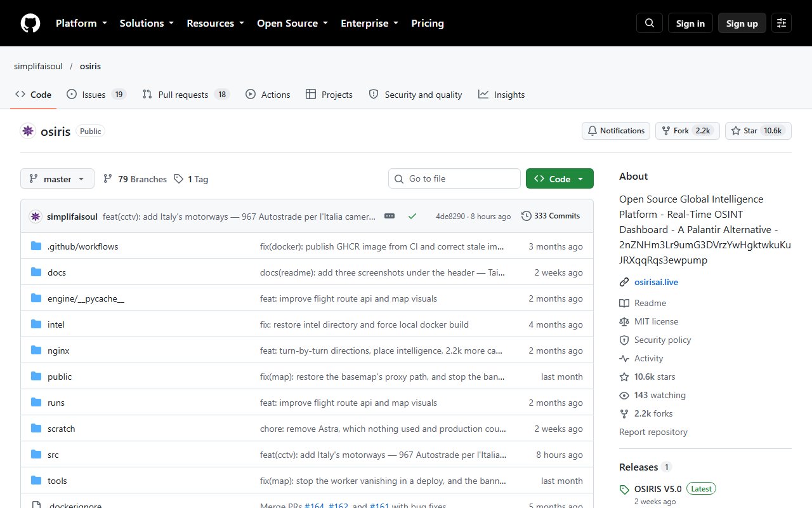This screenshot has width=812, height=508.
Task: Toggle Notifications for this repository
Action: coord(616,131)
